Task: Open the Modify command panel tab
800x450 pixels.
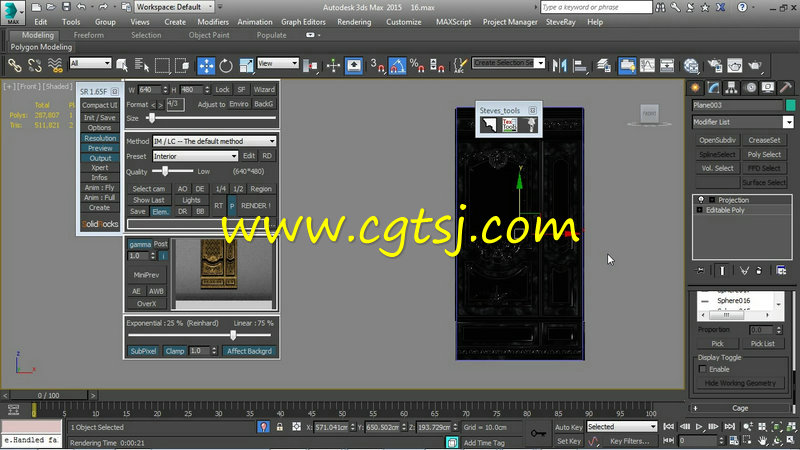Action: point(713,88)
